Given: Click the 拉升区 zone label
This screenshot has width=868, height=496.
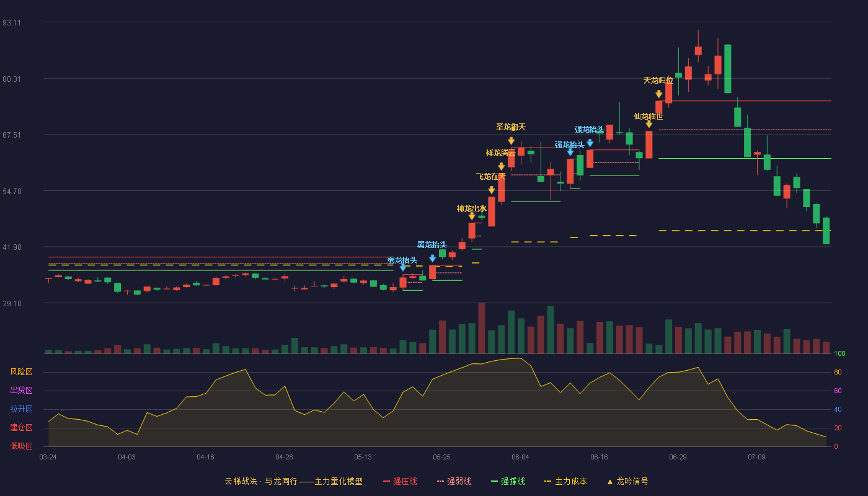Looking at the screenshot, I should click(22, 409).
